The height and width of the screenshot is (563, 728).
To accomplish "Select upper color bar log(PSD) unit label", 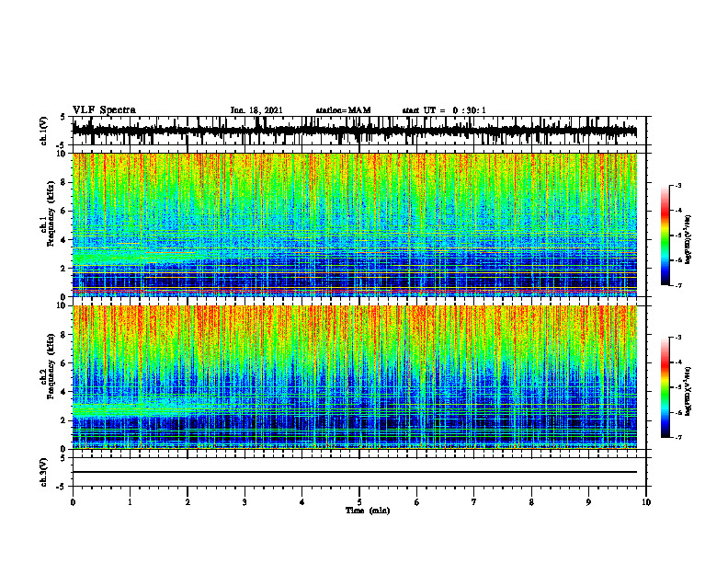I will [688, 240].
